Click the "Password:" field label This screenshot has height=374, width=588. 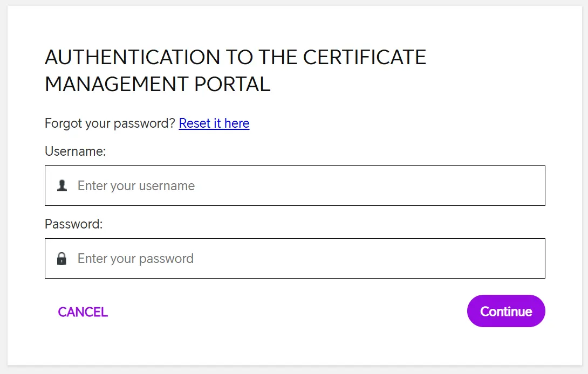pyautogui.click(x=74, y=224)
